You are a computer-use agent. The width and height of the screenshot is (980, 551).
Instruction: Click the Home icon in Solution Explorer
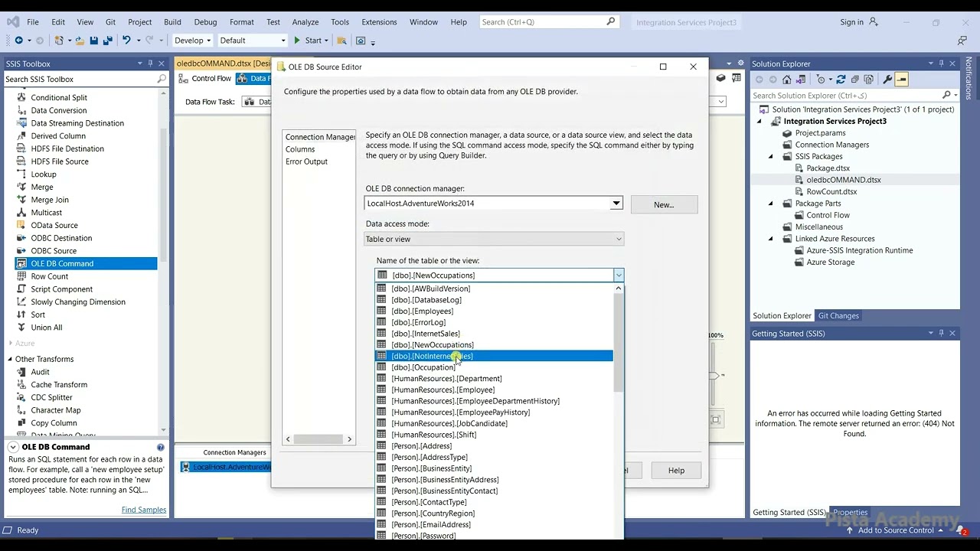(x=786, y=80)
